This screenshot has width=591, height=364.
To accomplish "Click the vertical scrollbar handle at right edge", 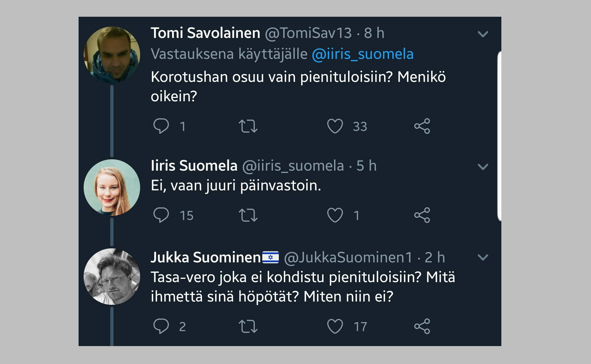I will coord(499,136).
